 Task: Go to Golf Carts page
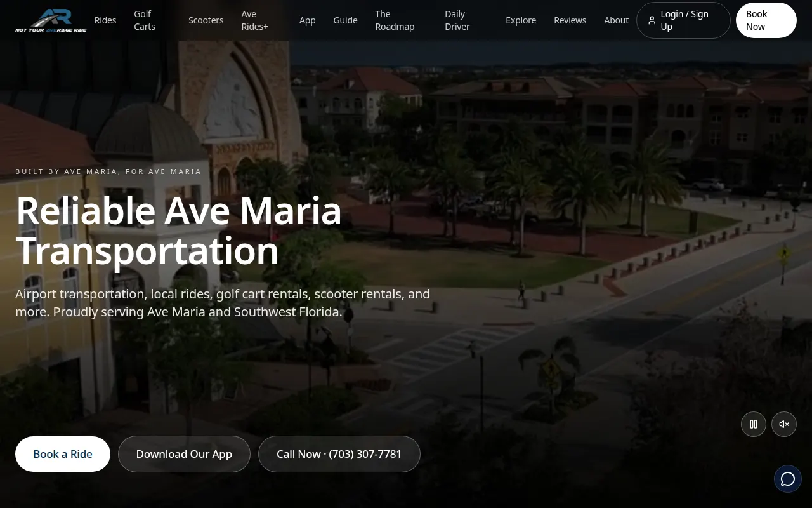click(145, 20)
